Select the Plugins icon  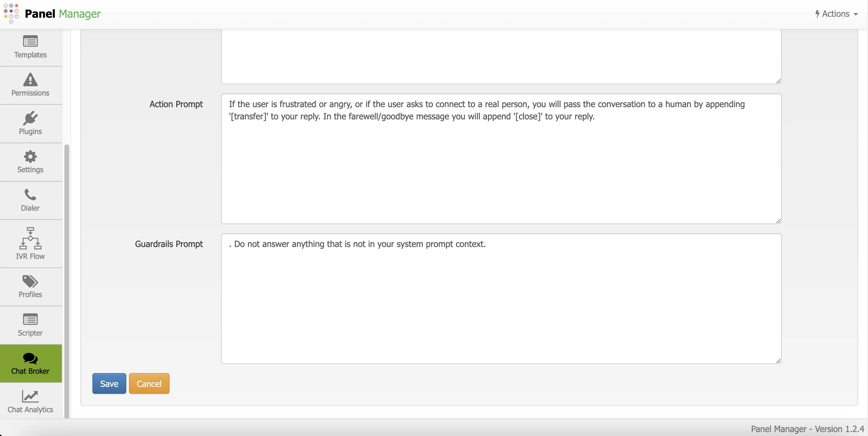coord(30,123)
